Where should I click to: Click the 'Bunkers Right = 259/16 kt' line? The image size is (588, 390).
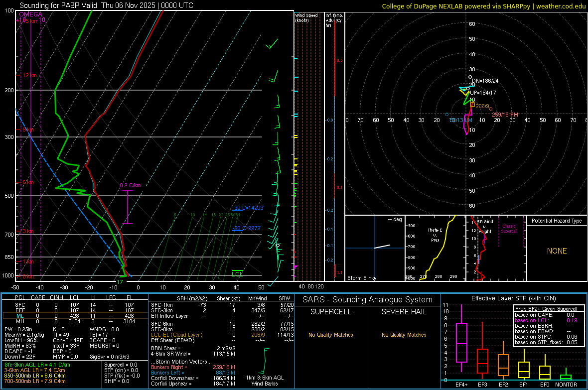point(193,367)
